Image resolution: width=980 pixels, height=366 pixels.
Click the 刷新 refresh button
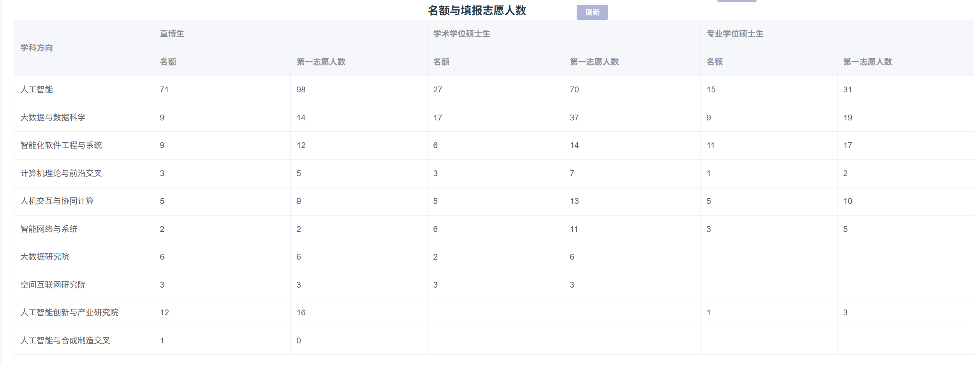[592, 12]
